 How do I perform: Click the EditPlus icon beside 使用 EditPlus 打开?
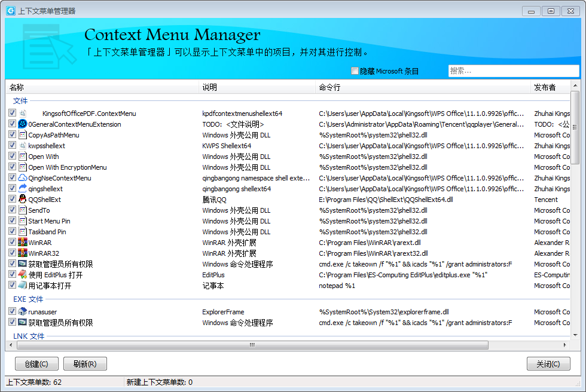click(23, 275)
